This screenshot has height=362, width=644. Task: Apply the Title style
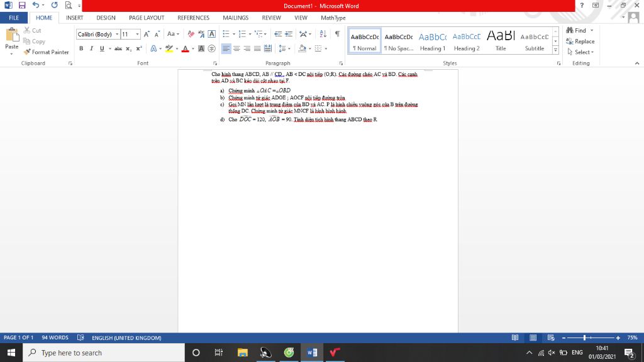(x=501, y=41)
